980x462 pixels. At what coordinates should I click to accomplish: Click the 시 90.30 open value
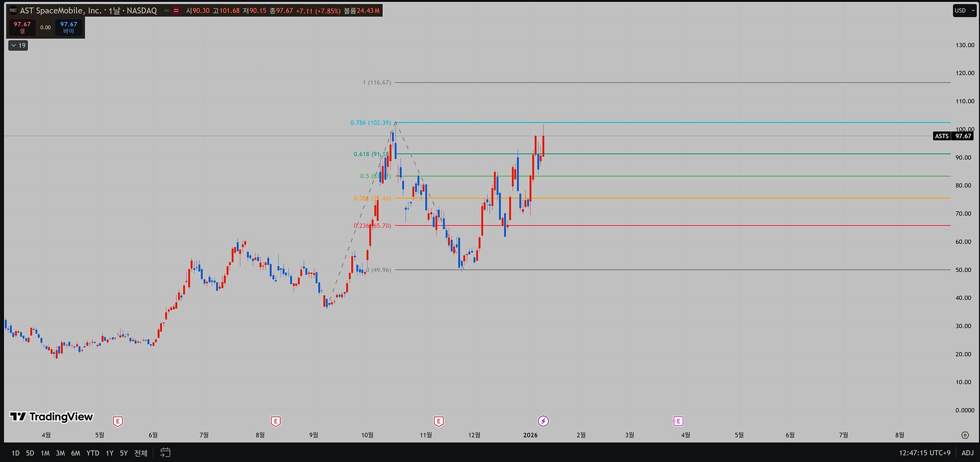(x=198, y=10)
